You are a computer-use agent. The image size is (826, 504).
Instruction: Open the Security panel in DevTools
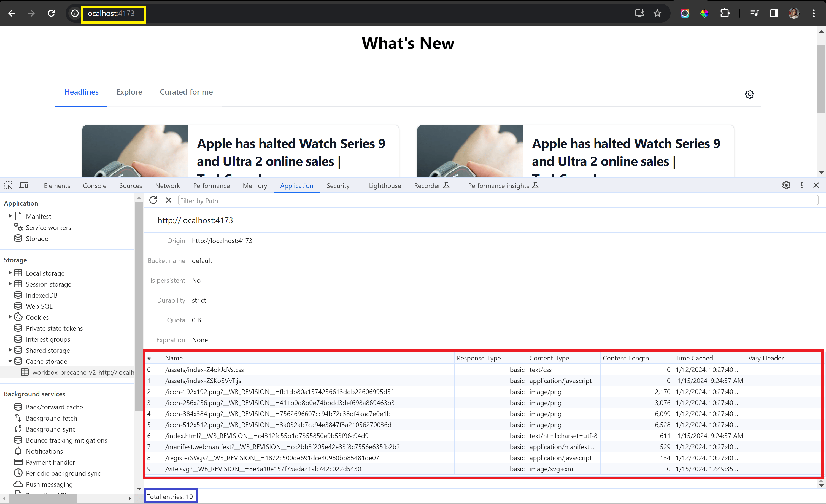pos(338,186)
